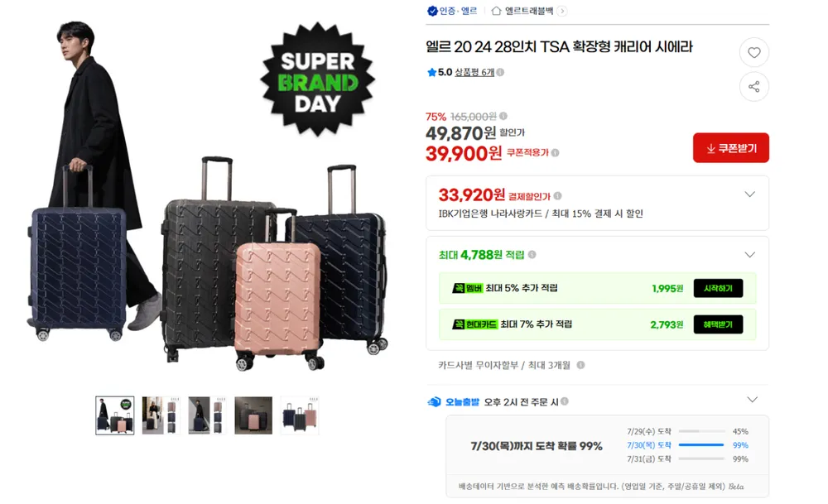Expand the 33,920원 결제할인가 section
This screenshot has width=828, height=504.
(749, 194)
